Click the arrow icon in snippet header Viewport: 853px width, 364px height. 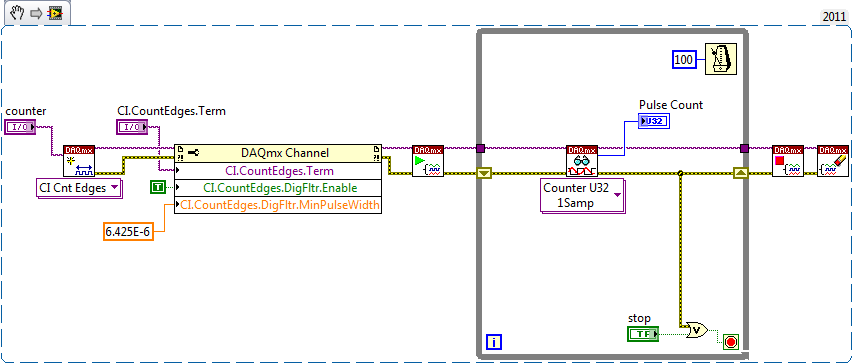pyautogui.click(x=36, y=13)
